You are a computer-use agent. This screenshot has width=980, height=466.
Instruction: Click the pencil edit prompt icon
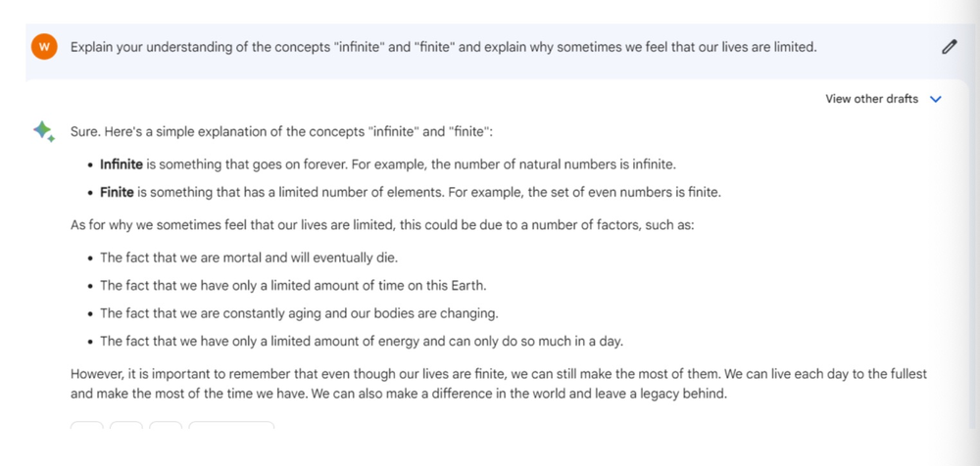[x=949, y=46]
